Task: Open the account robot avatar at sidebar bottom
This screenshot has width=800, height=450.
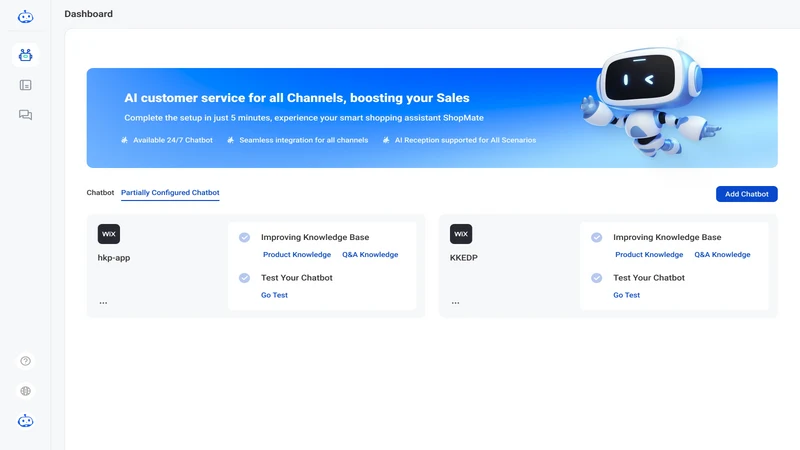Action: pyautogui.click(x=26, y=421)
